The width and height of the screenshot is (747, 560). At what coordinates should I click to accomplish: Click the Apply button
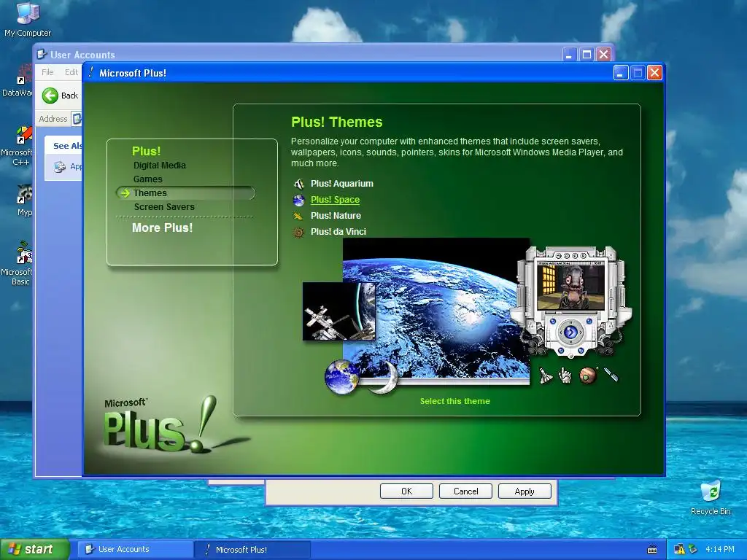pyautogui.click(x=525, y=491)
